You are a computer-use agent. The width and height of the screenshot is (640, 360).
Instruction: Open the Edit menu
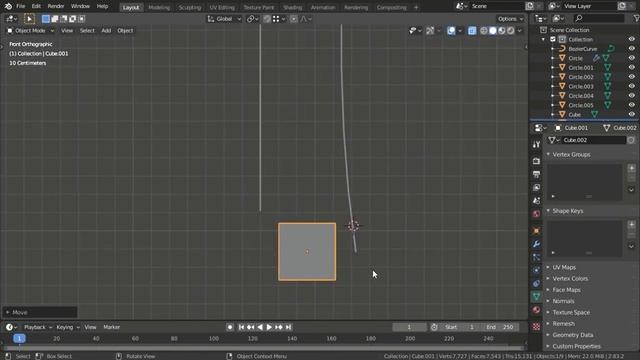tap(36, 6)
